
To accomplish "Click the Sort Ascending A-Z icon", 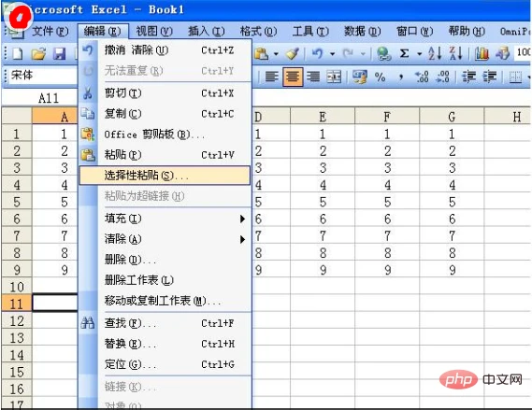I will (x=435, y=53).
